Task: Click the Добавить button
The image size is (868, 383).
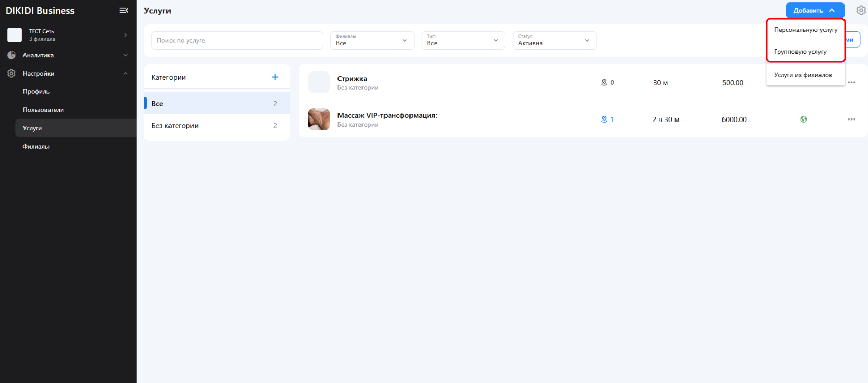Action: tap(814, 10)
